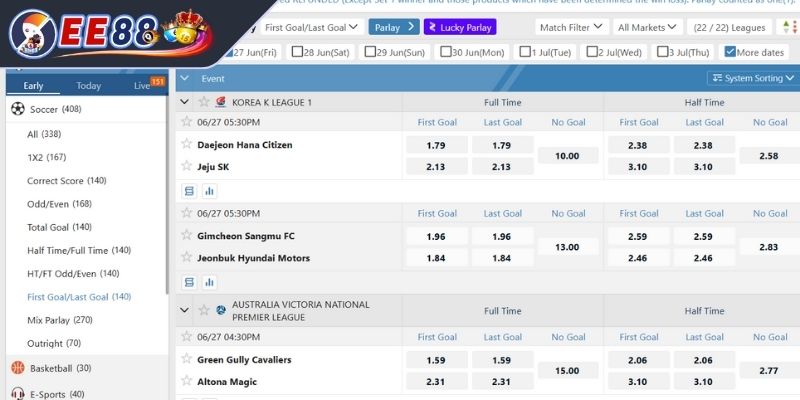Star the first 06/27 05:30PM match row

point(187,121)
